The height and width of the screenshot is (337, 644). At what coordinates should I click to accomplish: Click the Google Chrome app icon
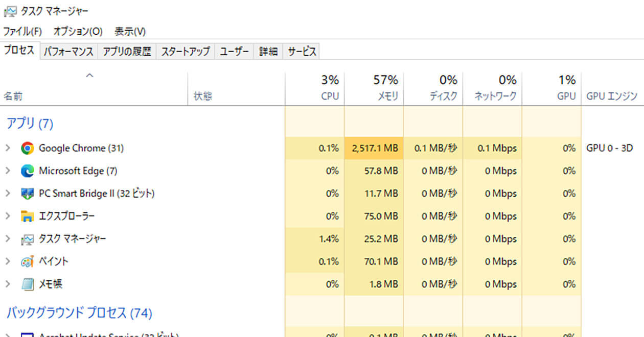point(28,148)
